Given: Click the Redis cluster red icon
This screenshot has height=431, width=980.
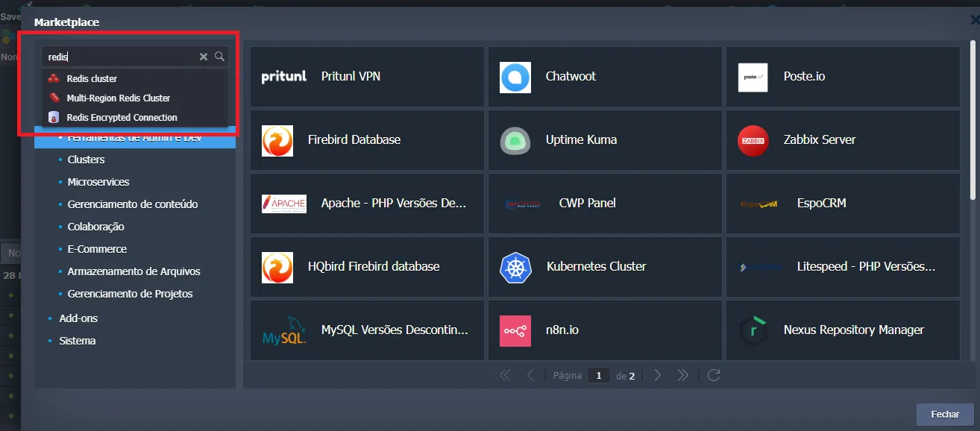Looking at the screenshot, I should pos(54,78).
